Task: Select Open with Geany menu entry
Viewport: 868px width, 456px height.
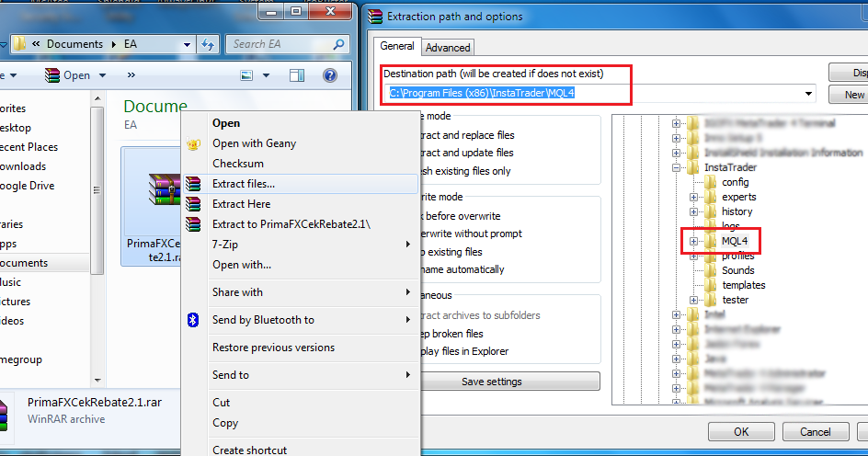Action: pyautogui.click(x=301, y=143)
